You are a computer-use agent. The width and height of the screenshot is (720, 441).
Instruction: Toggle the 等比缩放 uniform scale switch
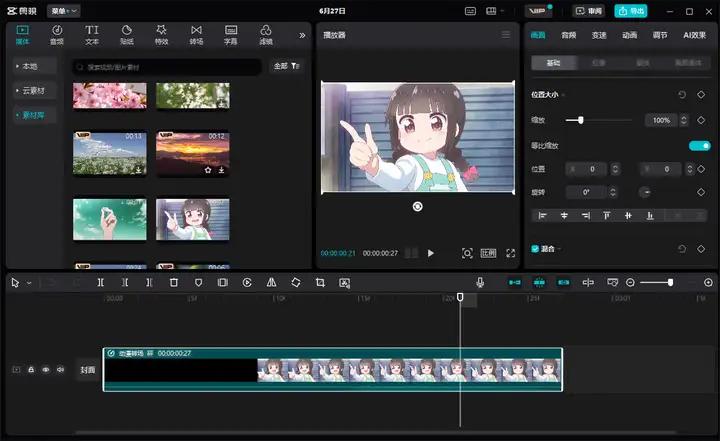tap(699, 145)
